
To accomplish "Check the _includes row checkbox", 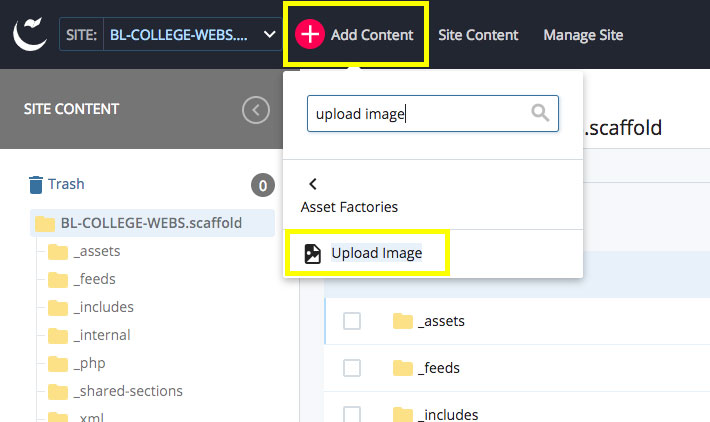I will tap(352, 415).
